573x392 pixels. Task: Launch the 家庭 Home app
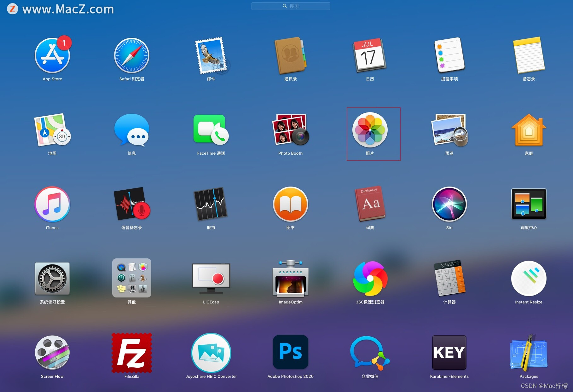[529, 130]
